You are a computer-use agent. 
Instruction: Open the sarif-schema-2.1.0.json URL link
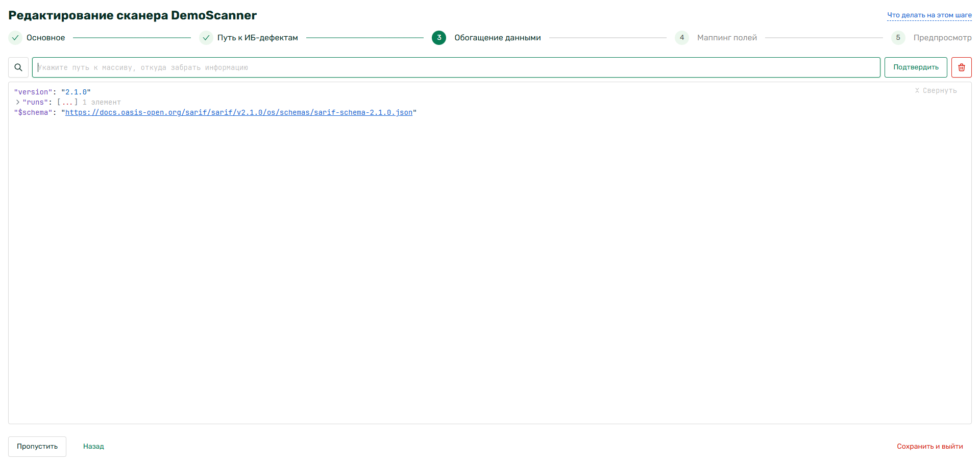coord(239,113)
